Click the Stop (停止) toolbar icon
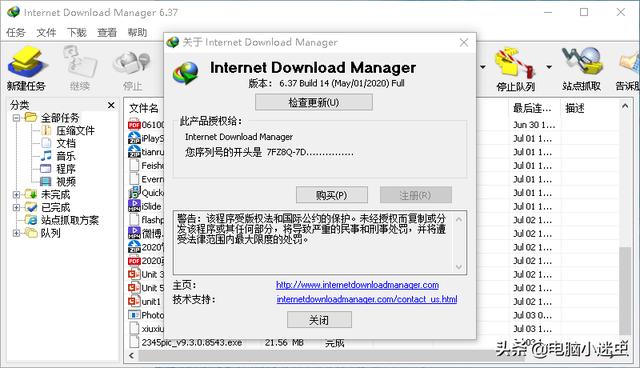This screenshot has width=640, height=368. (131, 63)
